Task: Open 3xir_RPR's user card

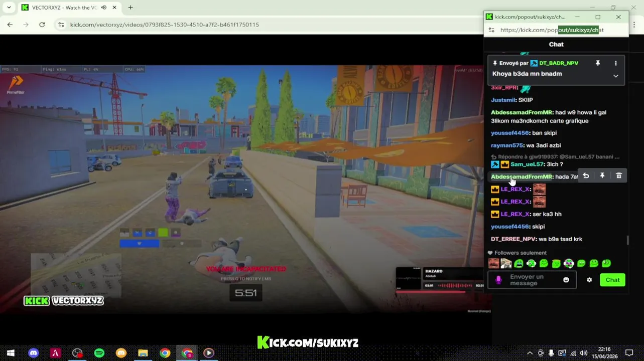Action: pyautogui.click(x=504, y=88)
